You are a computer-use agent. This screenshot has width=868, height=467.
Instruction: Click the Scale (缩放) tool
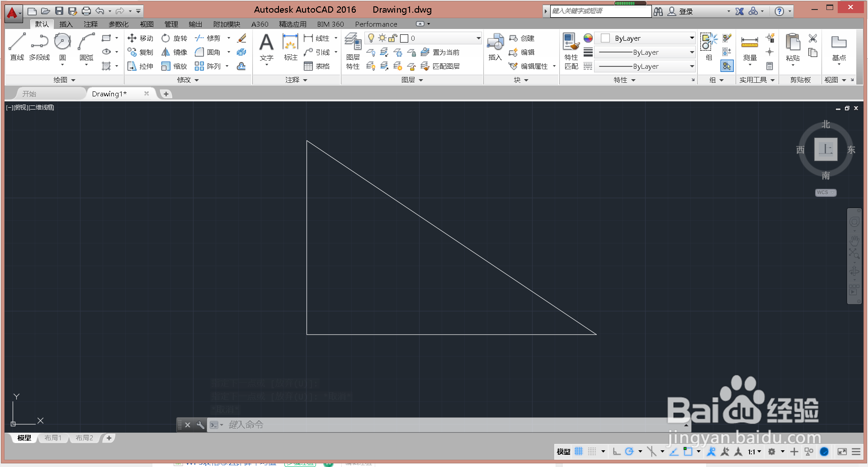(175, 67)
